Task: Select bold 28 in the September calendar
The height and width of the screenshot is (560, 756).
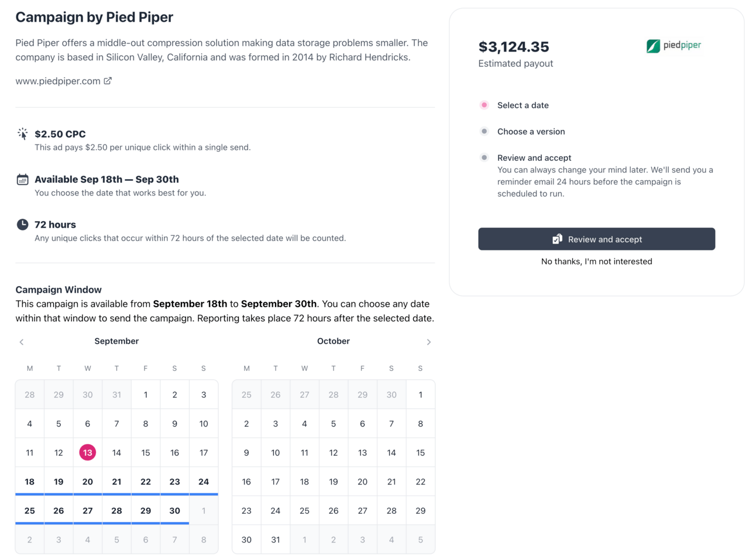Action: click(116, 511)
